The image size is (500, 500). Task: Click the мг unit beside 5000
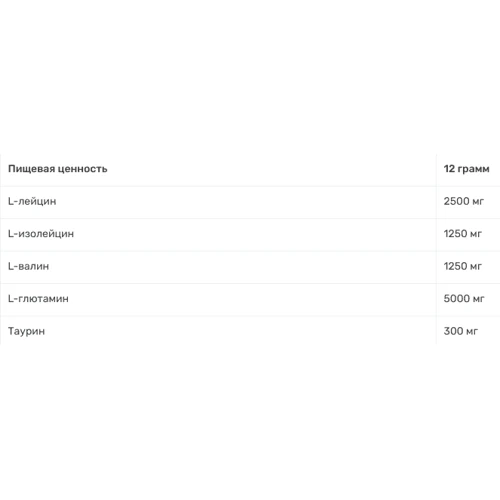(479, 299)
